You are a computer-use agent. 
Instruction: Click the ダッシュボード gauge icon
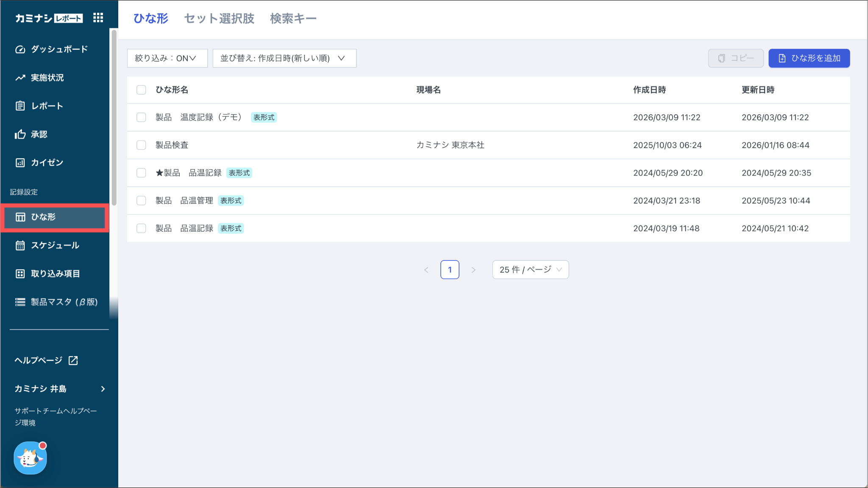point(20,50)
